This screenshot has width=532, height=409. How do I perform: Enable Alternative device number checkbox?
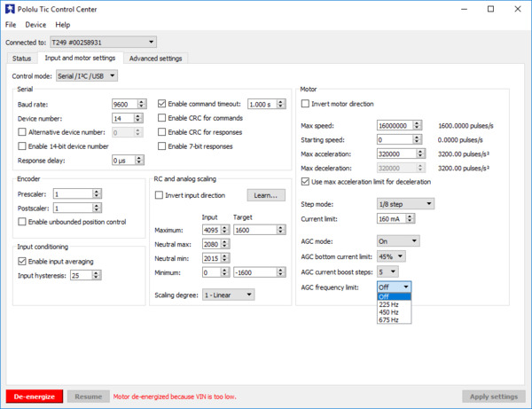tap(22, 132)
